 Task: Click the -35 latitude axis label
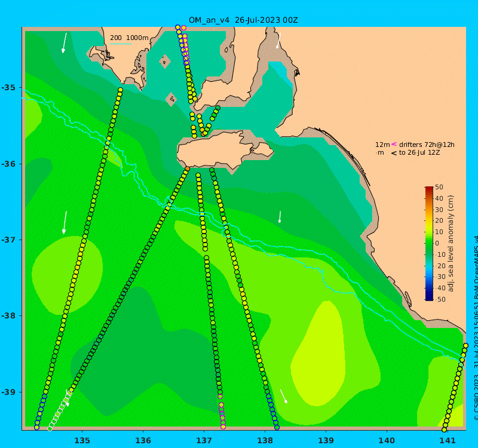coord(8,88)
